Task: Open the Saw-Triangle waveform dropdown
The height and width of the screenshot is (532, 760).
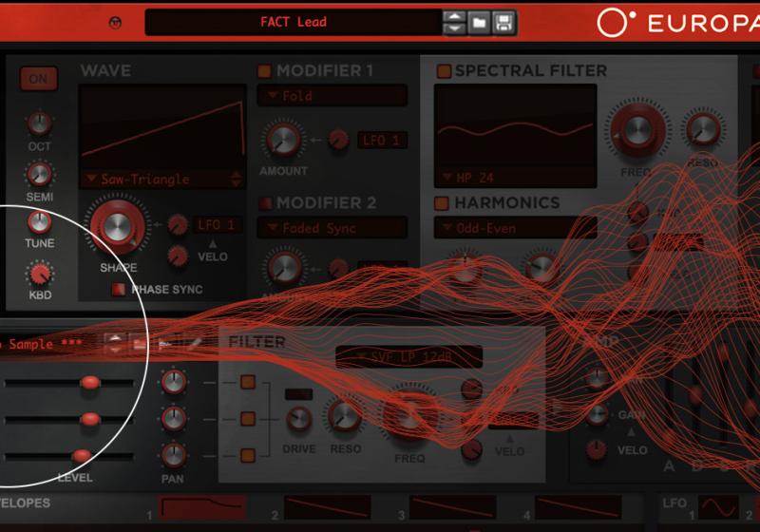Action: [x=154, y=180]
